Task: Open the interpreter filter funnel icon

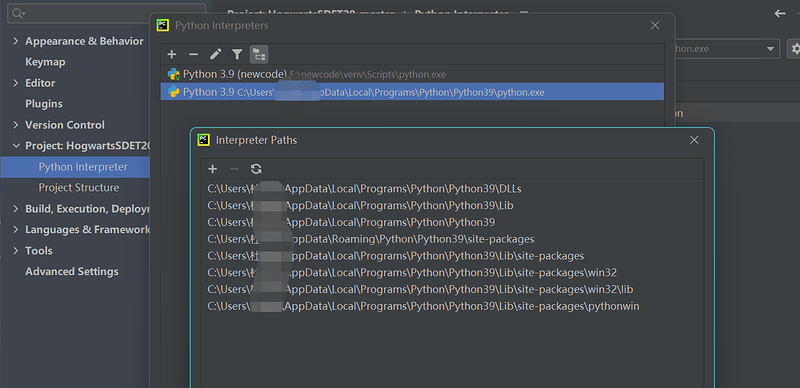Action: click(x=237, y=55)
